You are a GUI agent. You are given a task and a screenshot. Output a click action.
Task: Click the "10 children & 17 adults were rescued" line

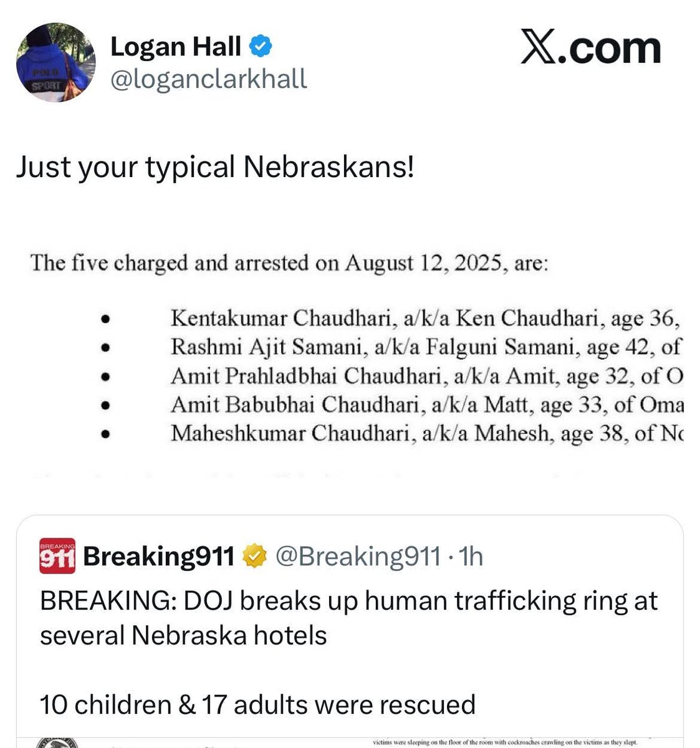257,704
